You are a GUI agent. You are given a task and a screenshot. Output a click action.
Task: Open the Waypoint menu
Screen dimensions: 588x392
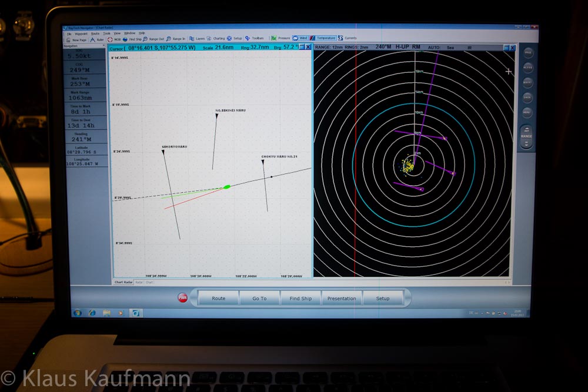81,33
